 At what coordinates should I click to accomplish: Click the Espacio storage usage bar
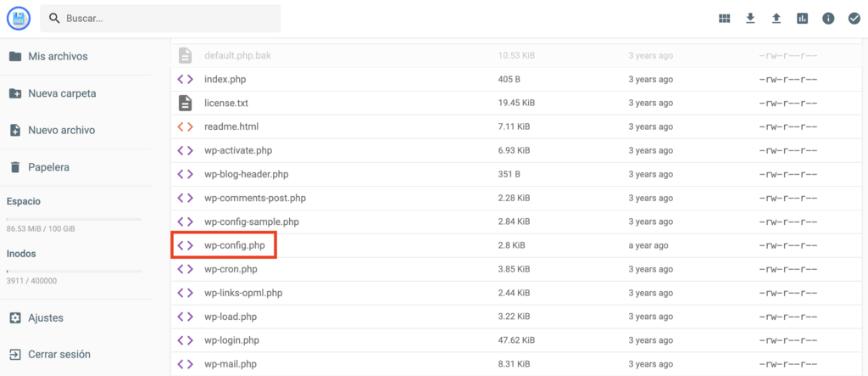click(x=74, y=219)
